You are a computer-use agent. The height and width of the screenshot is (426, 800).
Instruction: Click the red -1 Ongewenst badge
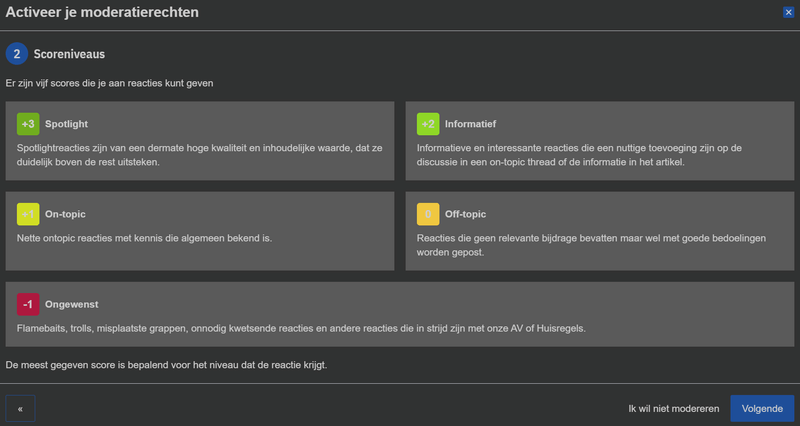28,304
